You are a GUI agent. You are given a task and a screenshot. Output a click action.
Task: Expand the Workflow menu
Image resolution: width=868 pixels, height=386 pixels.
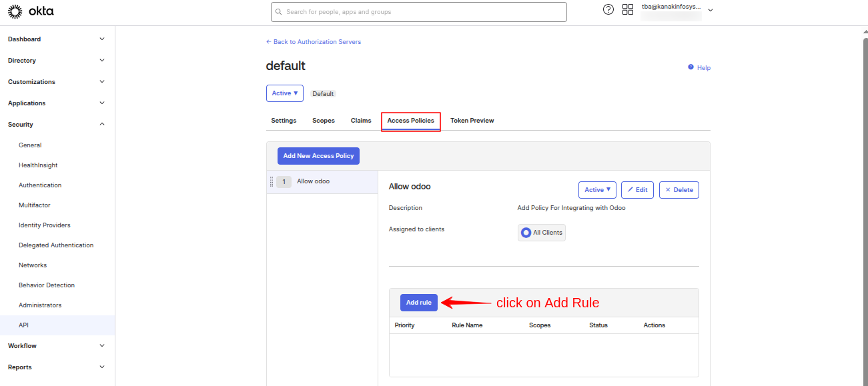coord(57,346)
